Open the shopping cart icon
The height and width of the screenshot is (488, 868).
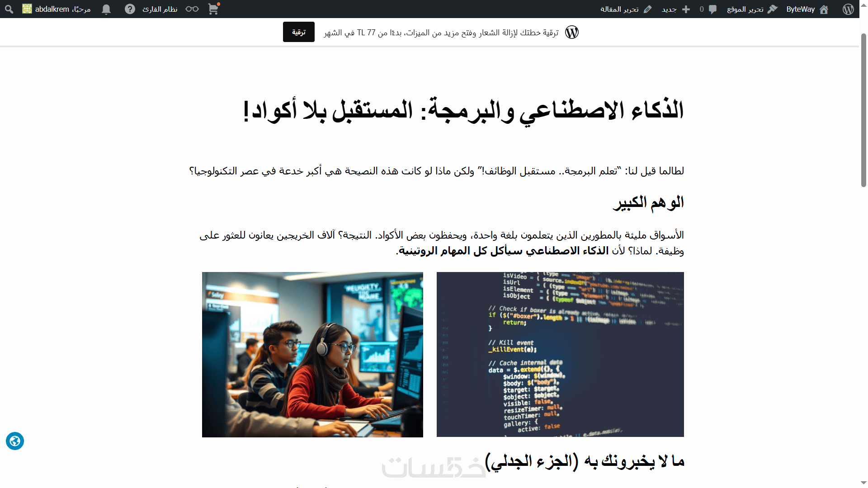coord(213,9)
